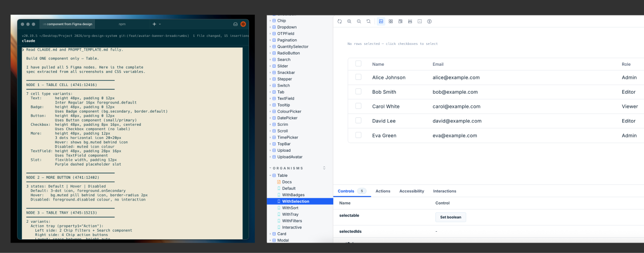The height and width of the screenshot is (253, 644).
Task: Open the Default story under Table
Action: pos(289,188)
